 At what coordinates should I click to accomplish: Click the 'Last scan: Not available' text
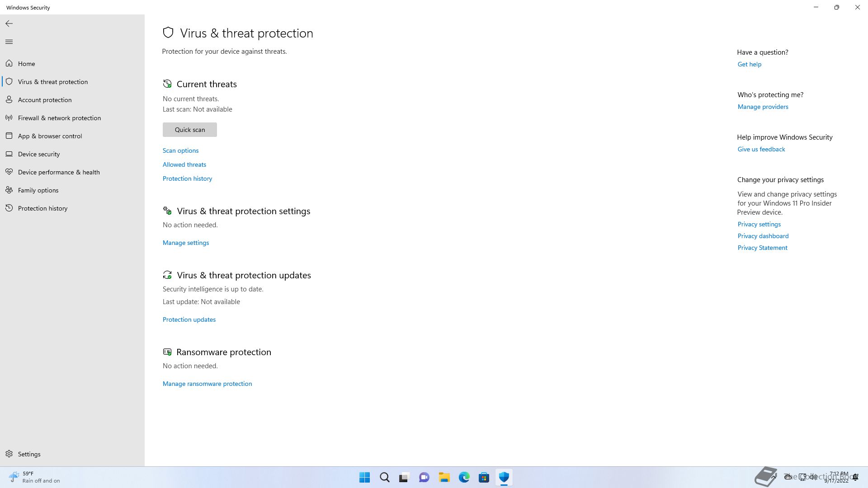tap(197, 109)
